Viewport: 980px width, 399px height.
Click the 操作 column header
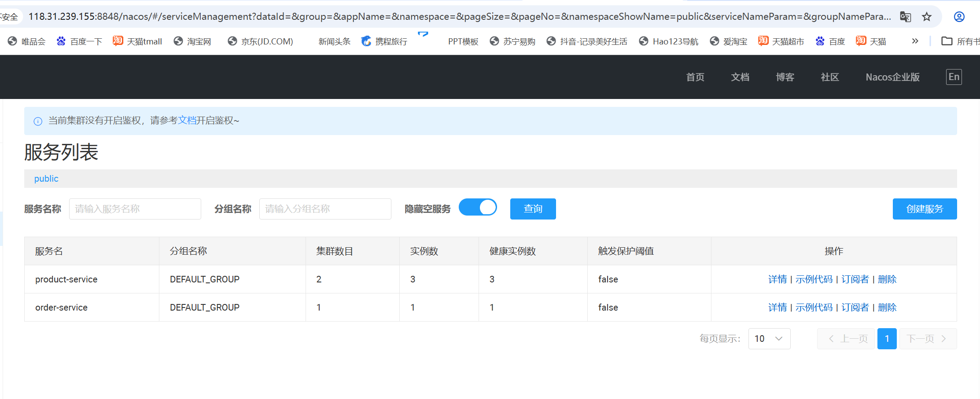(x=834, y=251)
